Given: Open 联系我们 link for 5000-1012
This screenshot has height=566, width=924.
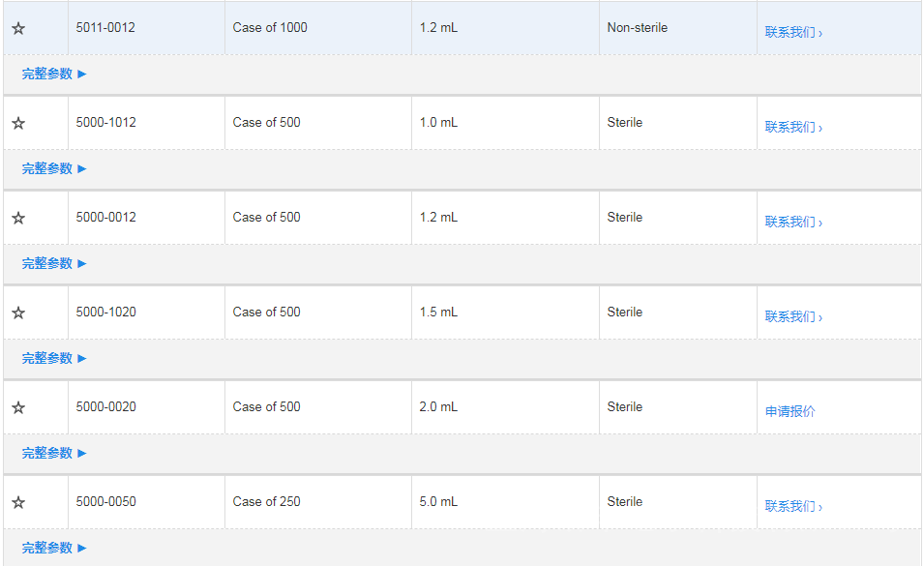Looking at the screenshot, I should coord(793,127).
